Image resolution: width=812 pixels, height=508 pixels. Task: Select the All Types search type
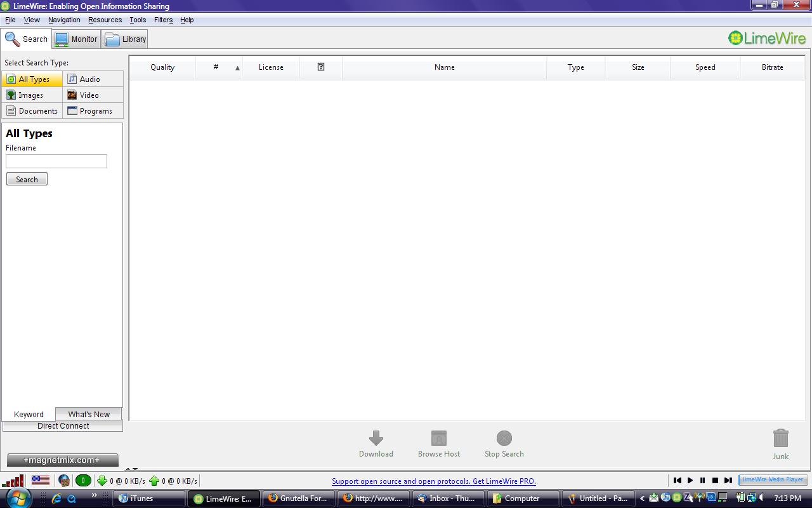pos(32,79)
